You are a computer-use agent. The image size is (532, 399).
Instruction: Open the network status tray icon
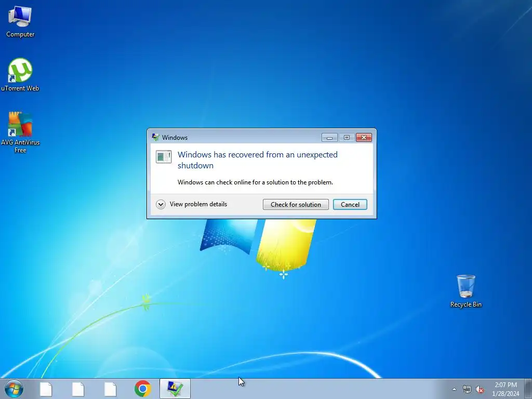pyautogui.click(x=467, y=390)
